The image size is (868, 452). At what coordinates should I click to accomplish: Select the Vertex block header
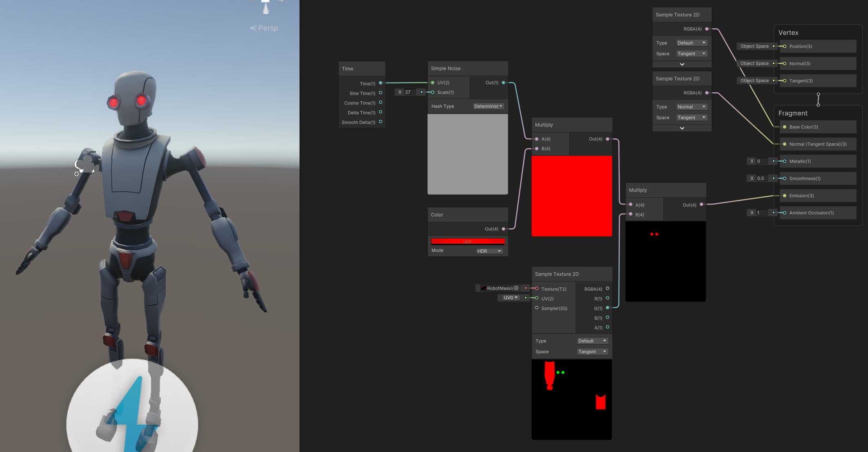click(x=788, y=33)
